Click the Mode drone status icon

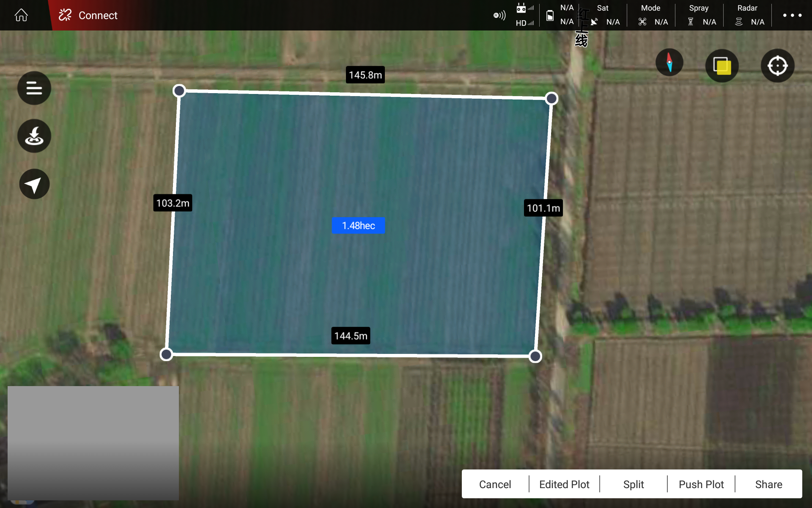tap(642, 21)
